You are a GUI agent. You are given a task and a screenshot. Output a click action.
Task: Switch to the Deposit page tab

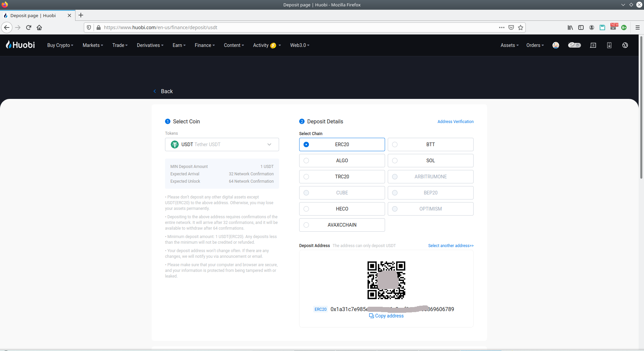point(38,15)
